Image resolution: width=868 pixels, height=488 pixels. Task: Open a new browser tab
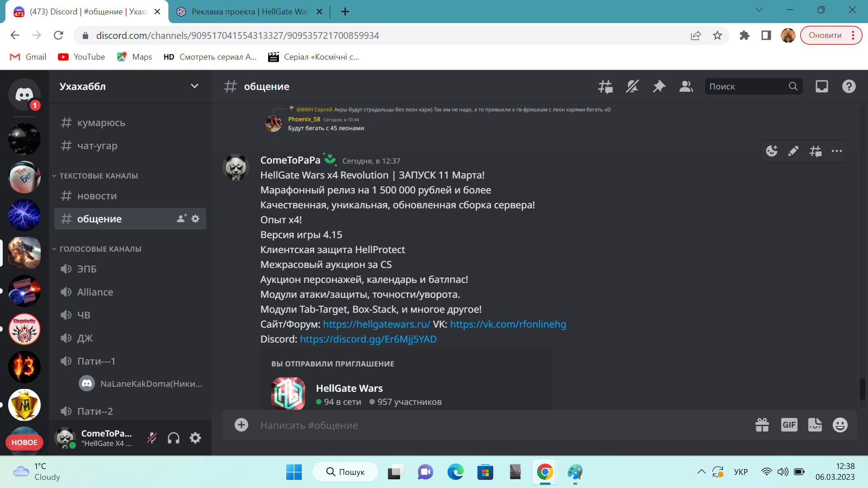point(345,12)
